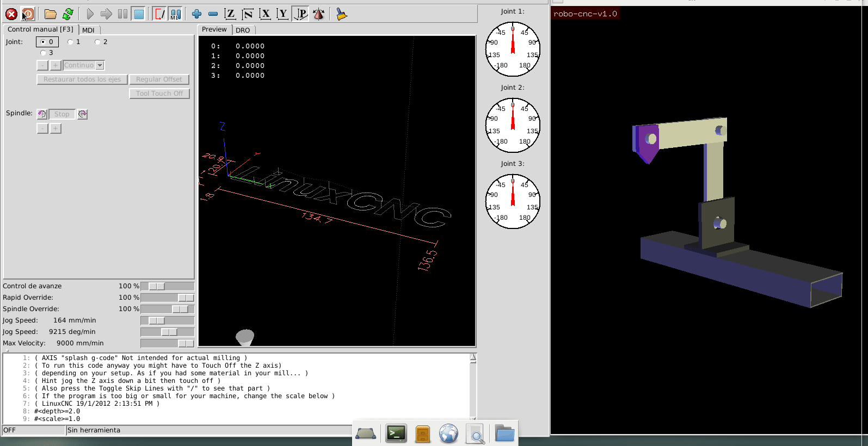The image size is (868, 446).
Task: Launch the web browser globe icon
Action: pyautogui.click(x=449, y=433)
